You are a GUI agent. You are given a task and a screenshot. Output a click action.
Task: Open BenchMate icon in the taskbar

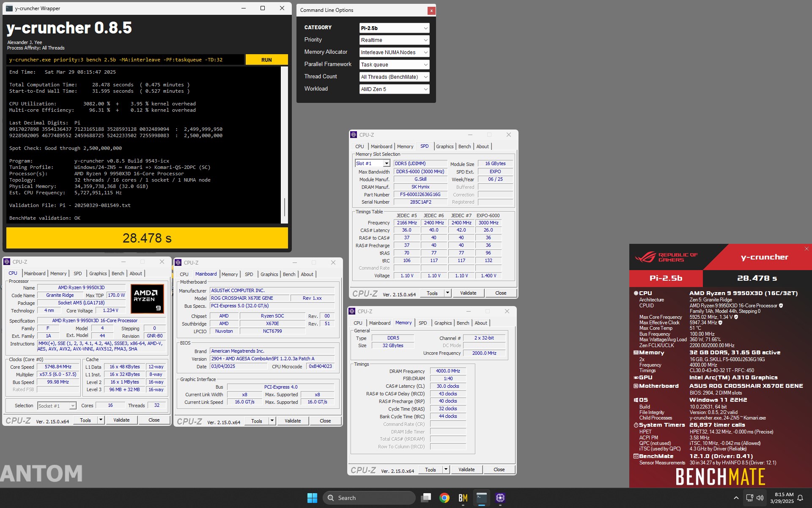click(463, 498)
